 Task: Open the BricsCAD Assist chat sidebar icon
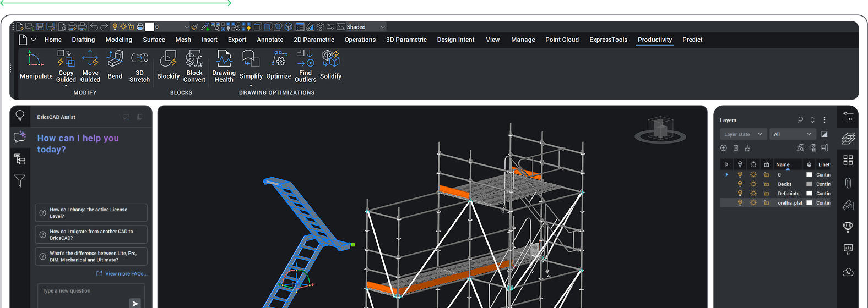(20, 136)
